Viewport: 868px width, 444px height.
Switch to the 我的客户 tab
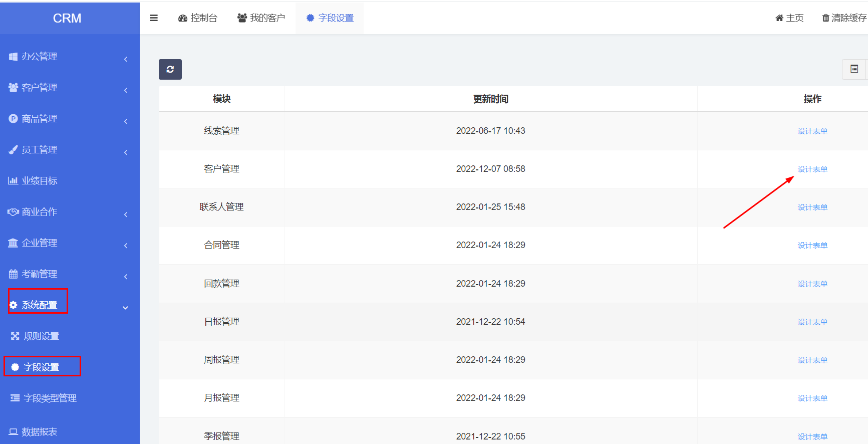coord(261,18)
